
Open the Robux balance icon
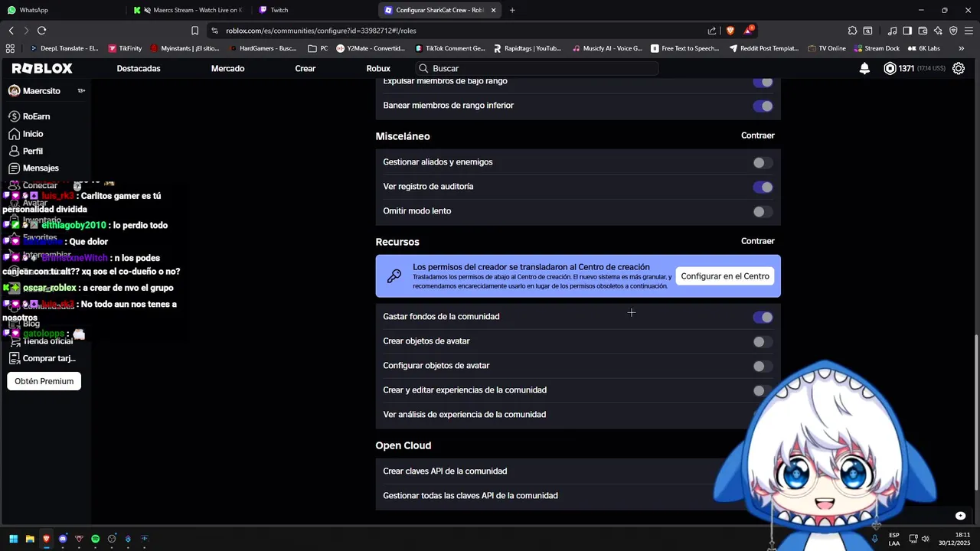tap(890, 68)
